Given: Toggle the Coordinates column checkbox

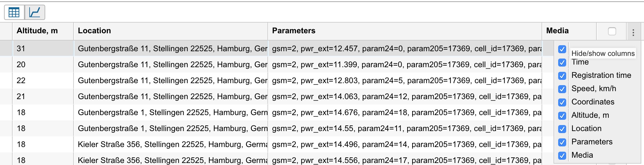Looking at the screenshot, I should tap(562, 102).
